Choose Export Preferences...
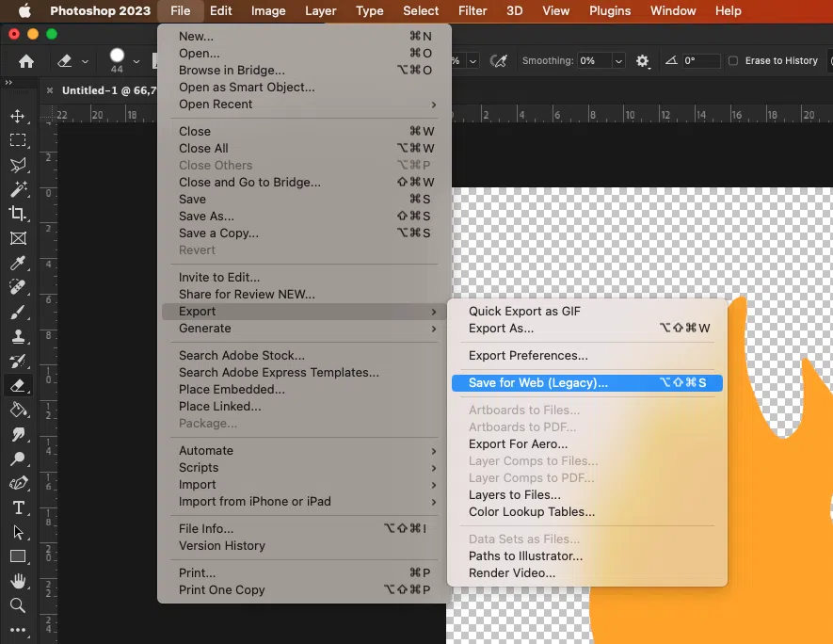 587,356
